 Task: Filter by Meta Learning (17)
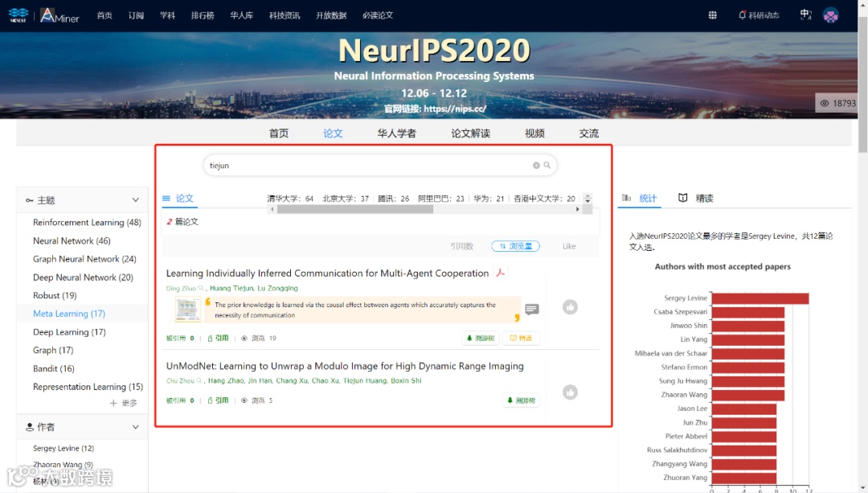(69, 314)
